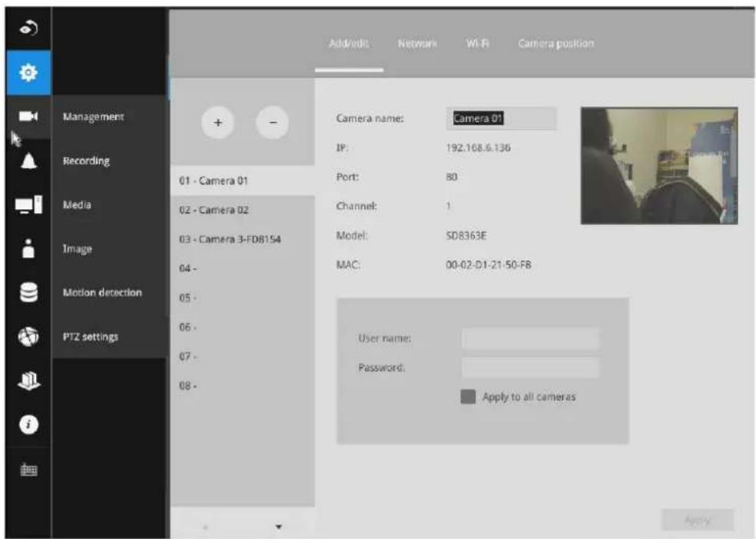Enable Apply to all cameras checkbox

tap(468, 397)
